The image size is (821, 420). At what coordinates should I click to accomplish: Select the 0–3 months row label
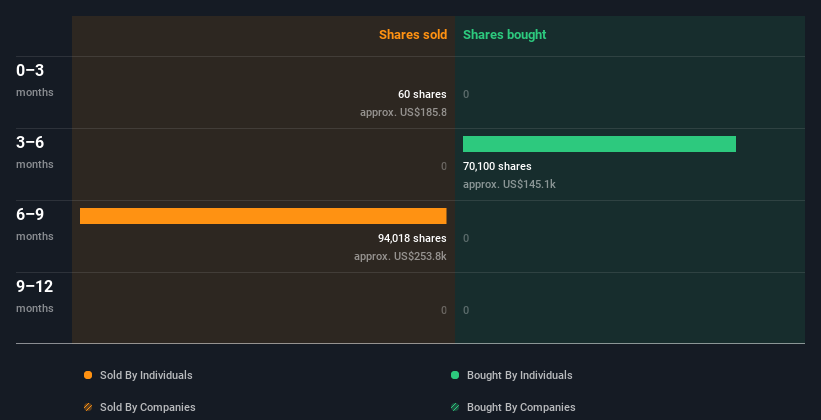tap(35, 80)
